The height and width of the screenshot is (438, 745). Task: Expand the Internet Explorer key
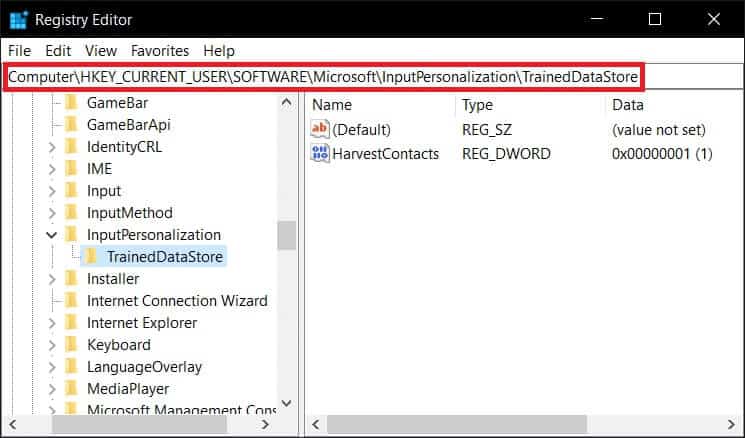click(52, 323)
